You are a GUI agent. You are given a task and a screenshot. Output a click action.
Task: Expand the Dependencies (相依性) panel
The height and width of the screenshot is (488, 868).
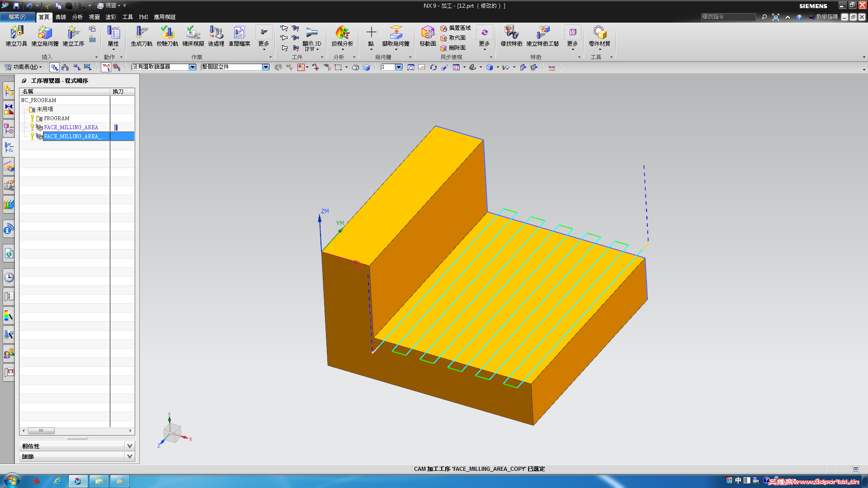tap(130, 446)
